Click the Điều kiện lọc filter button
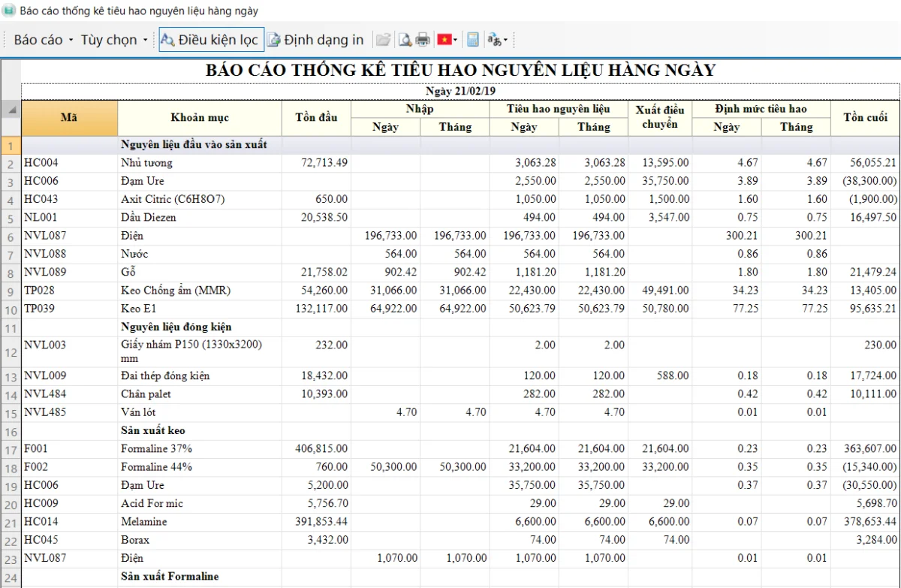 coord(211,40)
